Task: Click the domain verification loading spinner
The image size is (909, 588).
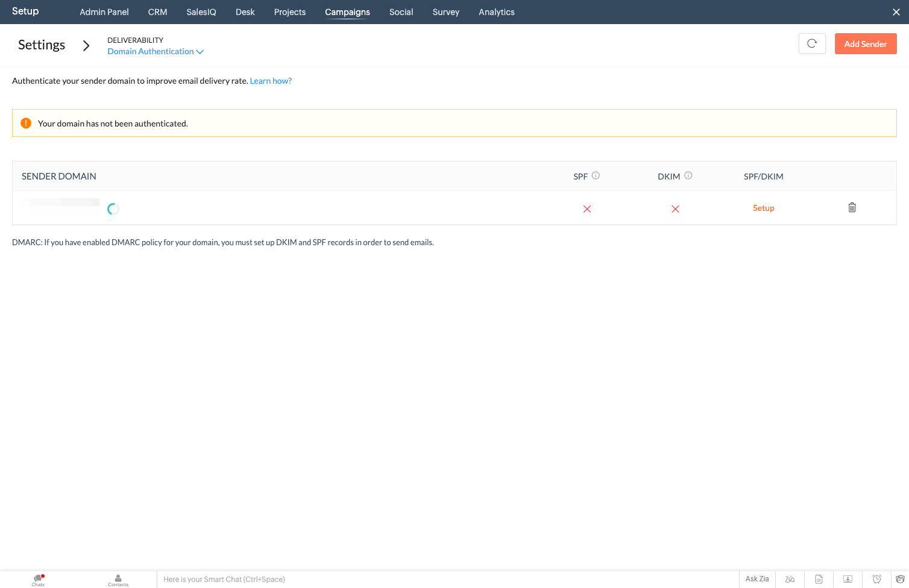Action: pos(113,209)
